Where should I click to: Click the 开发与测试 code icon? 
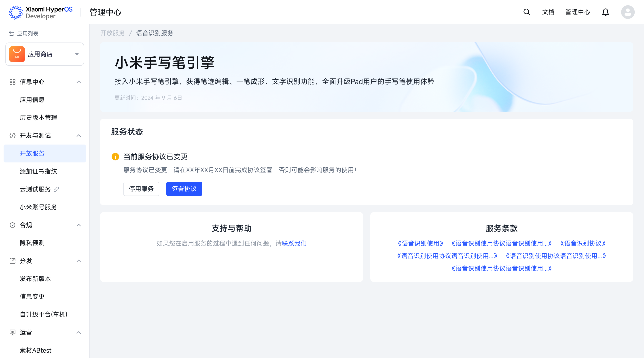click(x=13, y=136)
